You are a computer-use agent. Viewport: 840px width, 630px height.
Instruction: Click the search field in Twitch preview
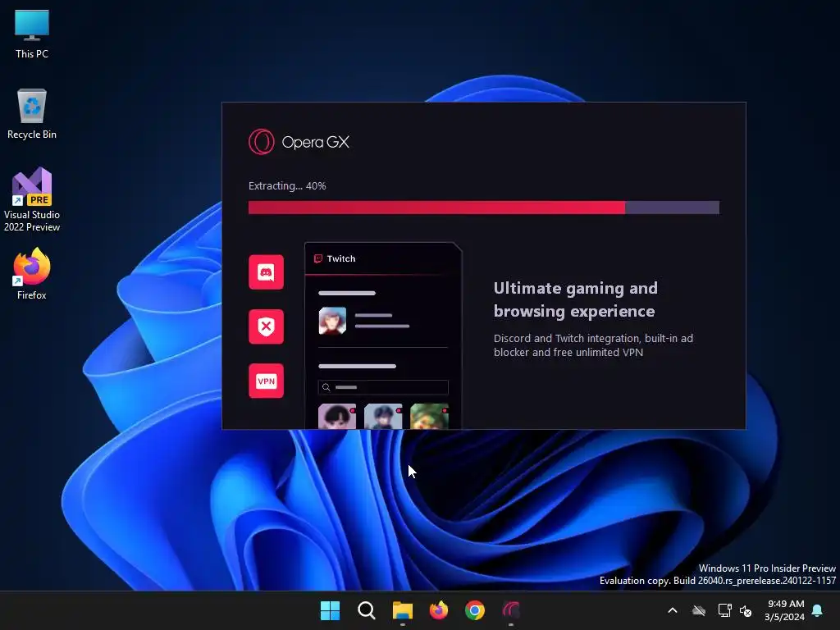pyautogui.click(x=383, y=387)
